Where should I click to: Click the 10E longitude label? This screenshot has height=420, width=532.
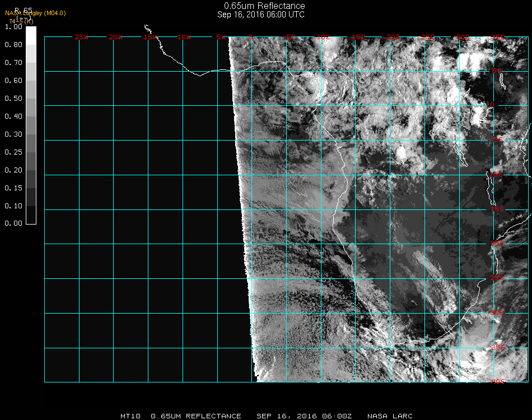pos(323,37)
